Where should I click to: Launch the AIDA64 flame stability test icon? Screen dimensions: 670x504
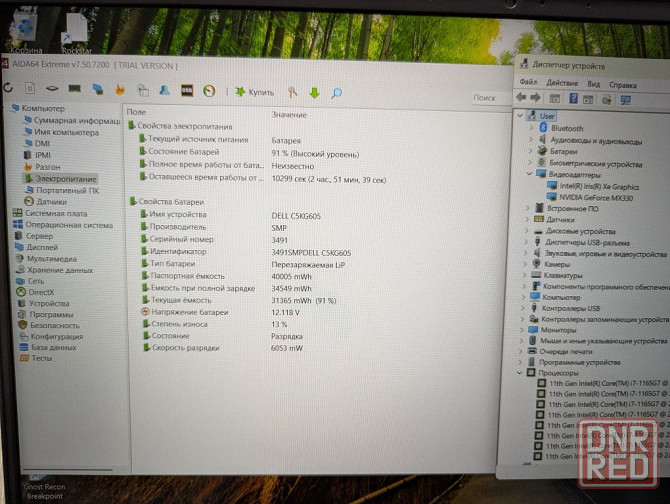[x=120, y=89]
